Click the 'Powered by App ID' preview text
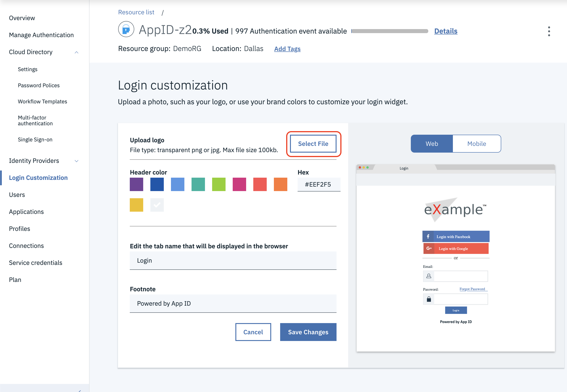Screen dimensions: 567x392 tap(456, 322)
